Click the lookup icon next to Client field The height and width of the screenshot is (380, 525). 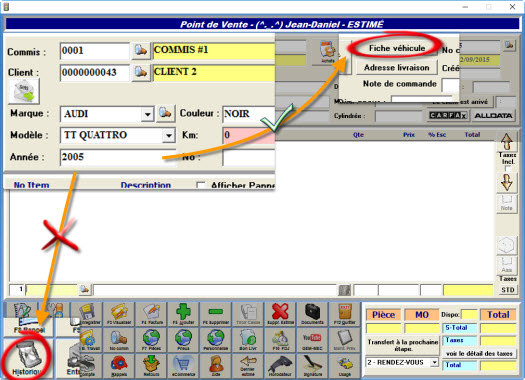[141, 73]
